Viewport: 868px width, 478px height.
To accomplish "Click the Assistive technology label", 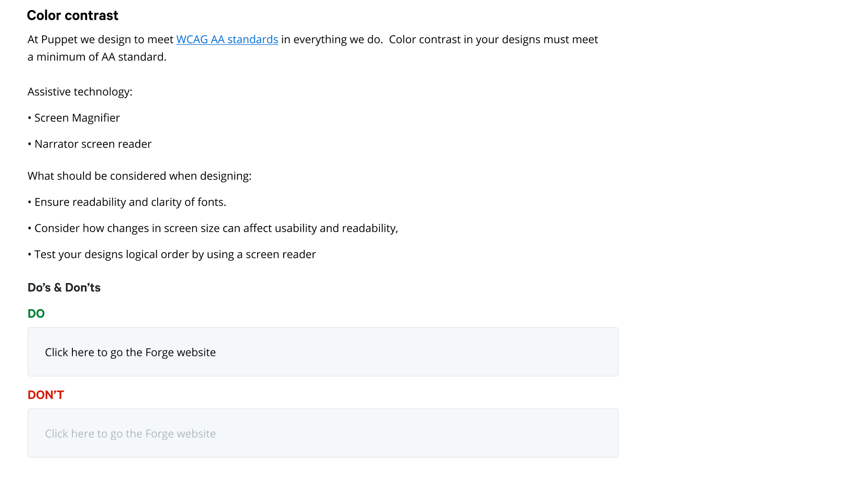I will (x=80, y=92).
